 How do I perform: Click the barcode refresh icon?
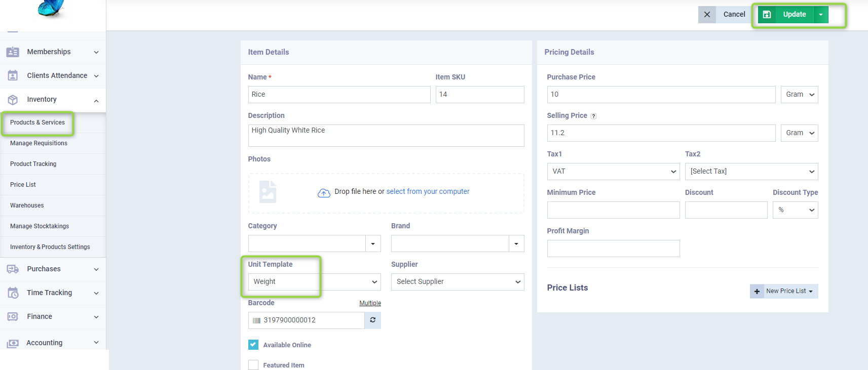pos(372,320)
